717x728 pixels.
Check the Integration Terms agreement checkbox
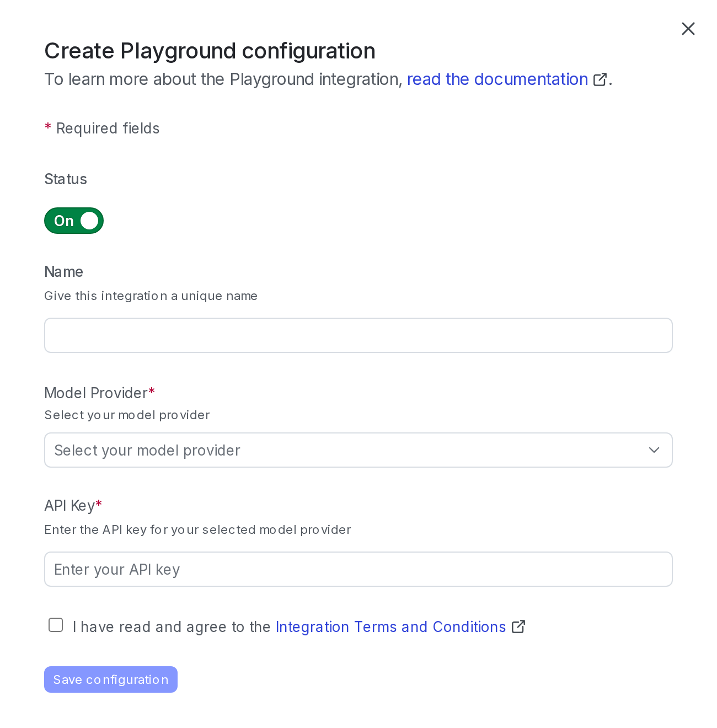[x=56, y=624]
